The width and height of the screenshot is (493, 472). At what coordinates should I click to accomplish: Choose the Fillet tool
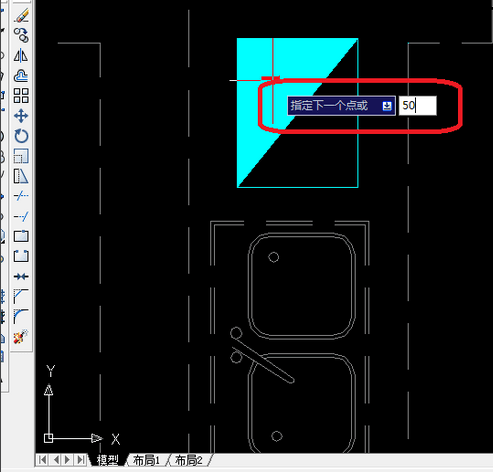coord(21,316)
